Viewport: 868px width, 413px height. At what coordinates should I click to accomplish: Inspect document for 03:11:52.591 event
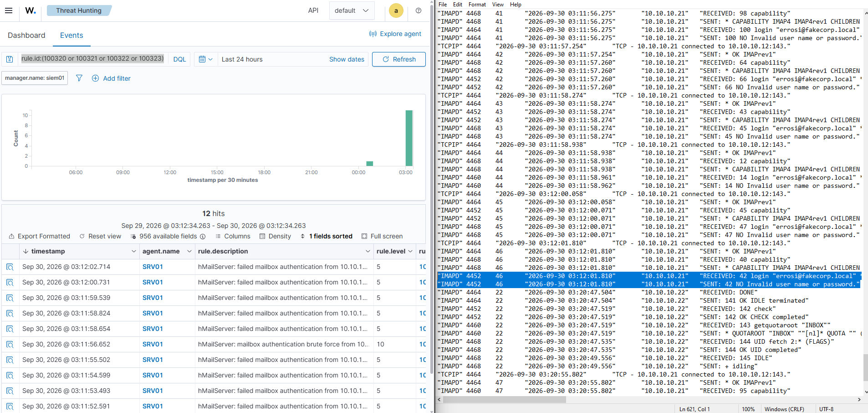click(10, 406)
